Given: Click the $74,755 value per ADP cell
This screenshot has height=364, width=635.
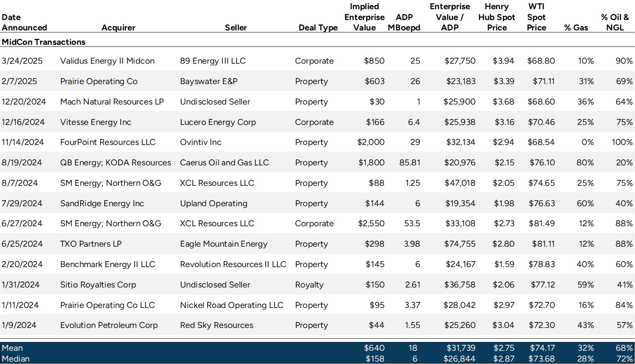Looking at the screenshot, I should coord(460,244).
